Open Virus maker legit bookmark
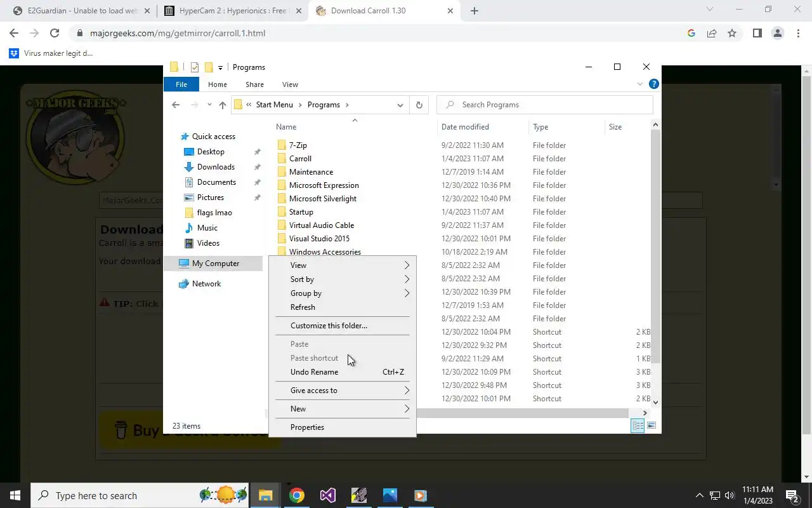The height and width of the screenshot is (508, 812). click(51, 53)
